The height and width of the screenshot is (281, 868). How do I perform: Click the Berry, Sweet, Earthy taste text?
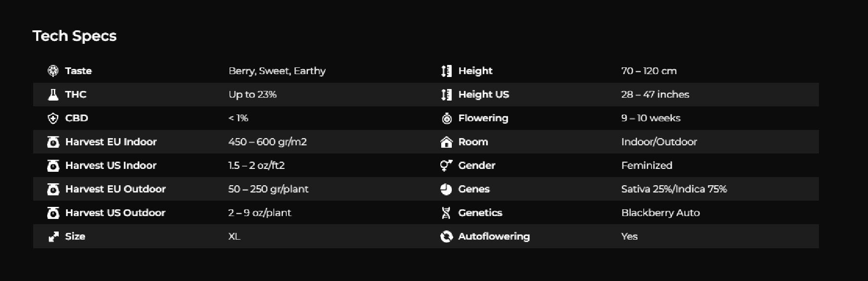[277, 71]
